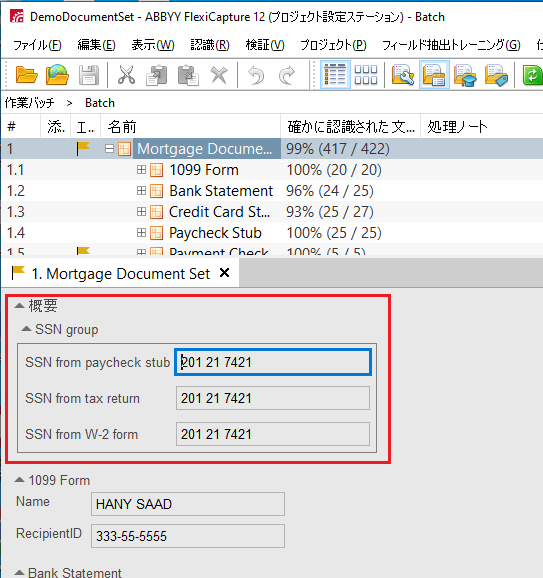Click the 処理ノート column header
This screenshot has width=543, height=578.
(x=481, y=127)
